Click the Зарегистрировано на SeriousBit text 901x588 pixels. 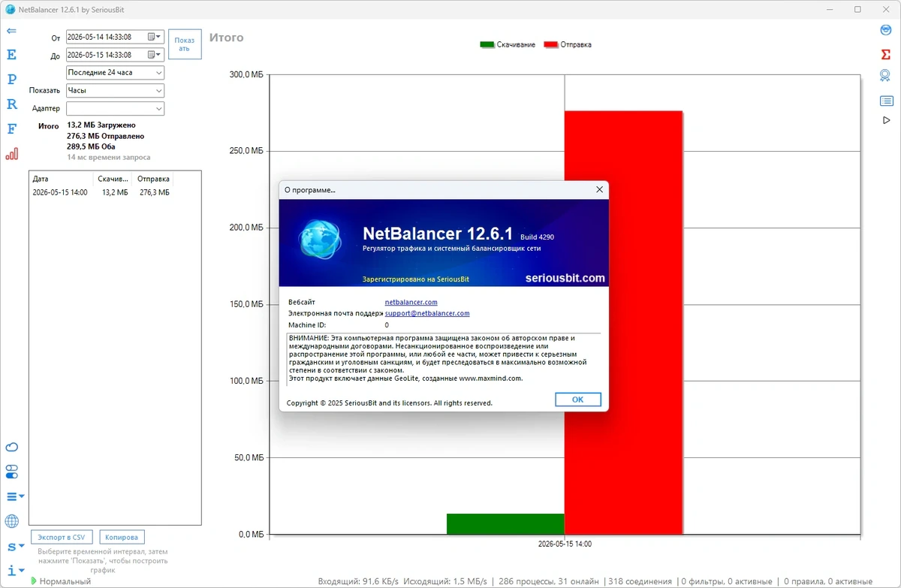click(415, 279)
